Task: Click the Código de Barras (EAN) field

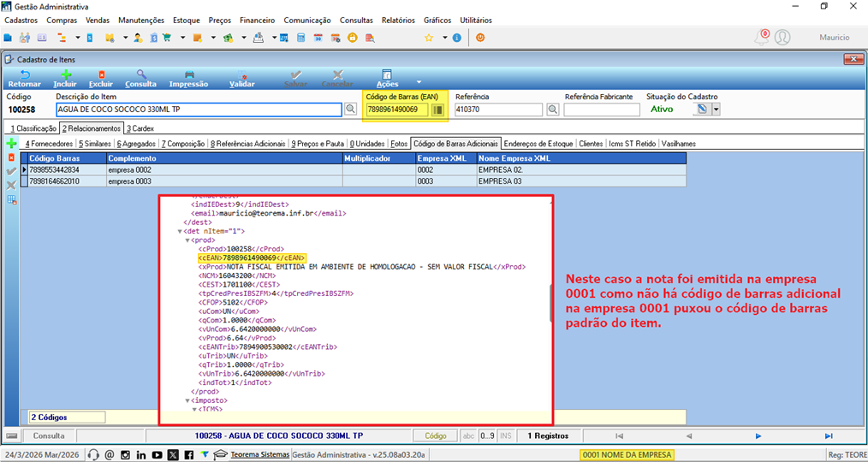Action: pyautogui.click(x=397, y=110)
